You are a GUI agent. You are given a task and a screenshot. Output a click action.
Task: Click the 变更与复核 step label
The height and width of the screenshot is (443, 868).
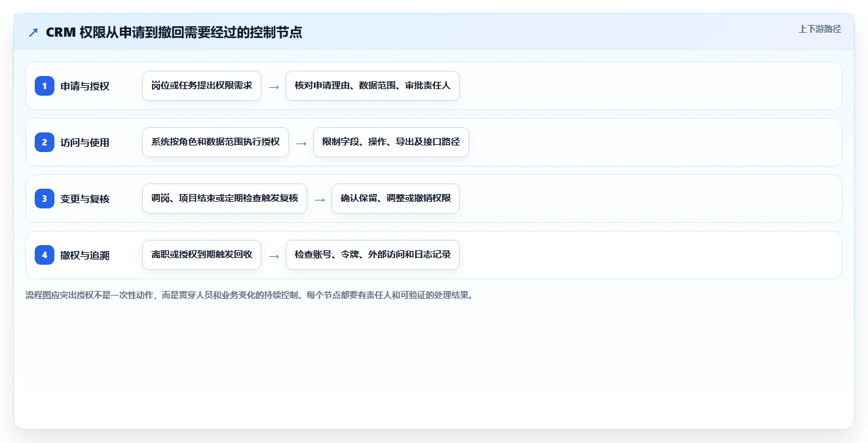(x=85, y=199)
